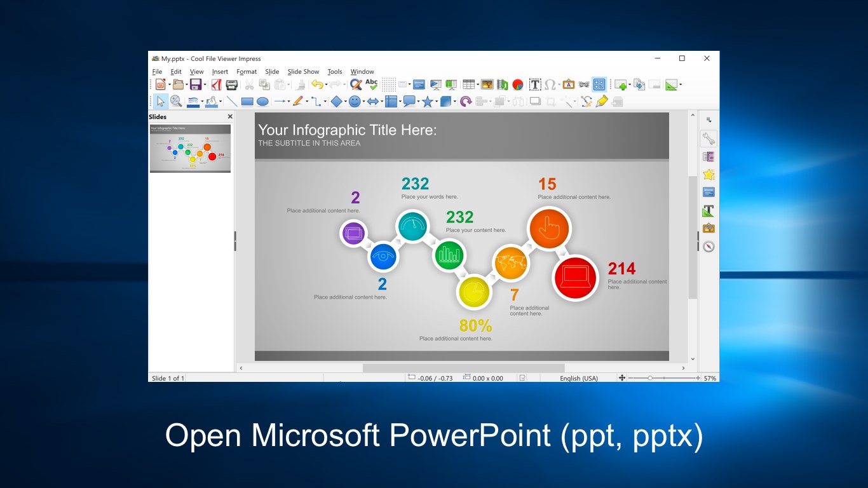The image size is (868, 488).
Task: Open the Slide Show menu
Action: pos(303,72)
